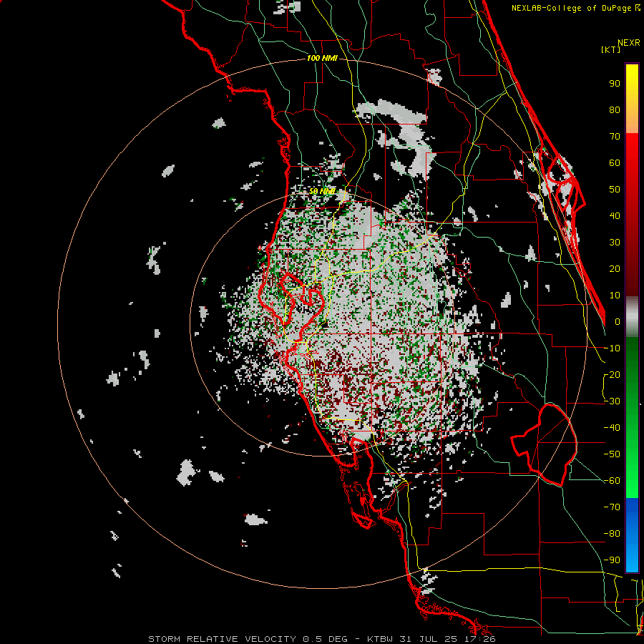Click the -40 value on the velocity scale
The image size is (644, 644).
612,428
